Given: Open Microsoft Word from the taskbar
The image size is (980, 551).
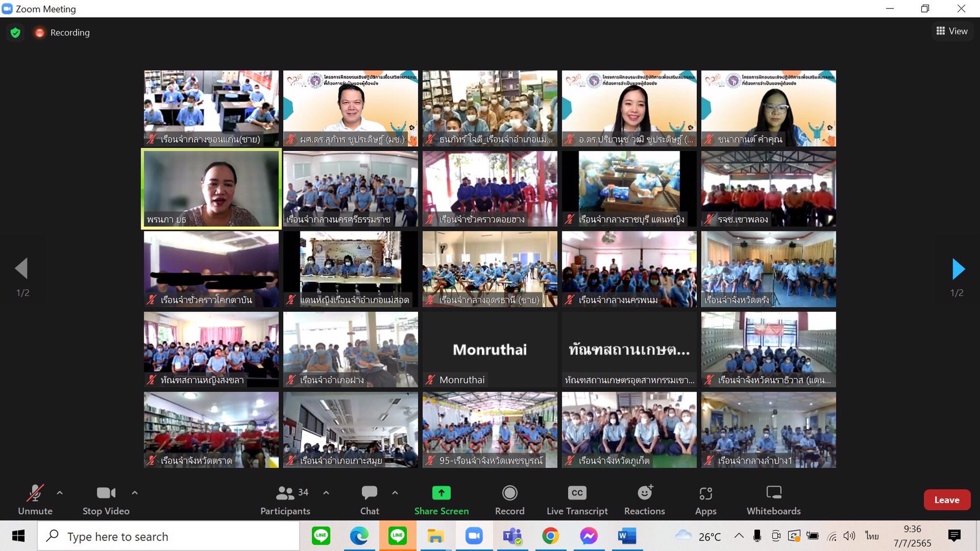Looking at the screenshot, I should pos(626,536).
